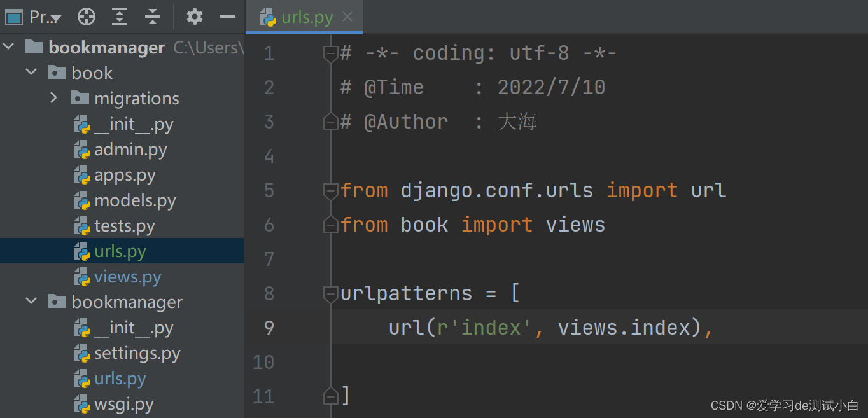Click the Python icon beside admin.py
Viewport: 868px width, 418px height.
(x=81, y=150)
